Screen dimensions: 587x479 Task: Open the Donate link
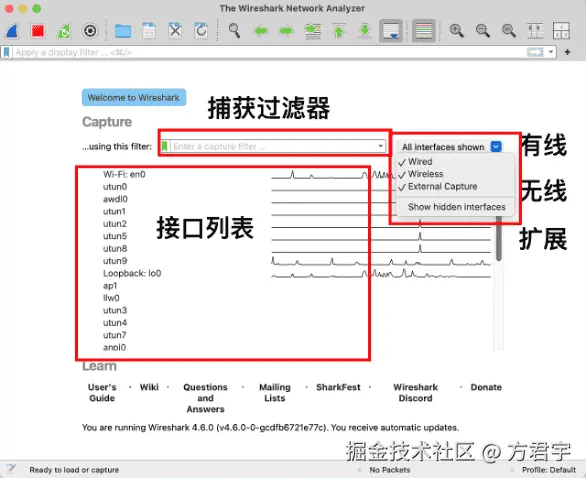[x=486, y=387]
